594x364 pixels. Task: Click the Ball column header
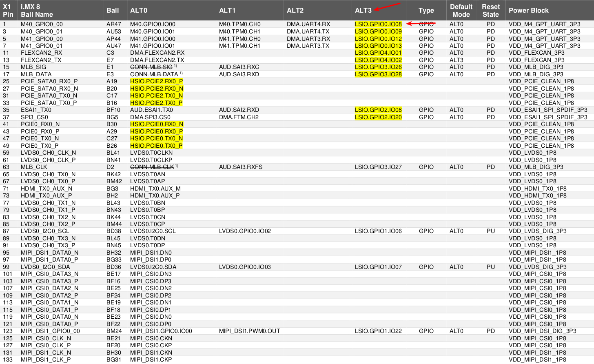[x=113, y=11]
